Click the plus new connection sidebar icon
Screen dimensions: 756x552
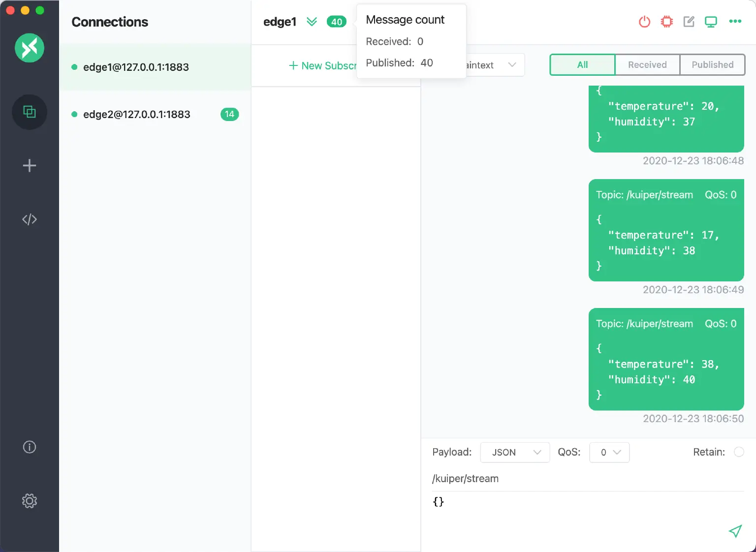tap(30, 165)
